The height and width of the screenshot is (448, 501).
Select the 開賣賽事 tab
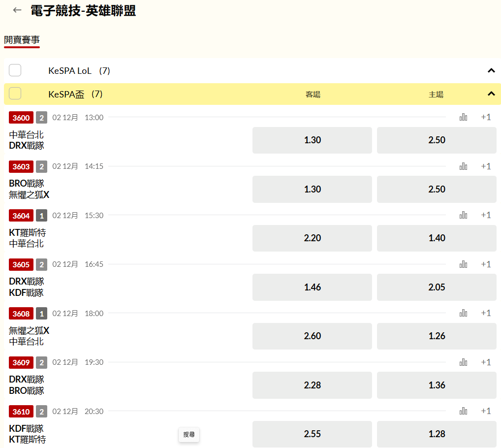pyautogui.click(x=22, y=40)
